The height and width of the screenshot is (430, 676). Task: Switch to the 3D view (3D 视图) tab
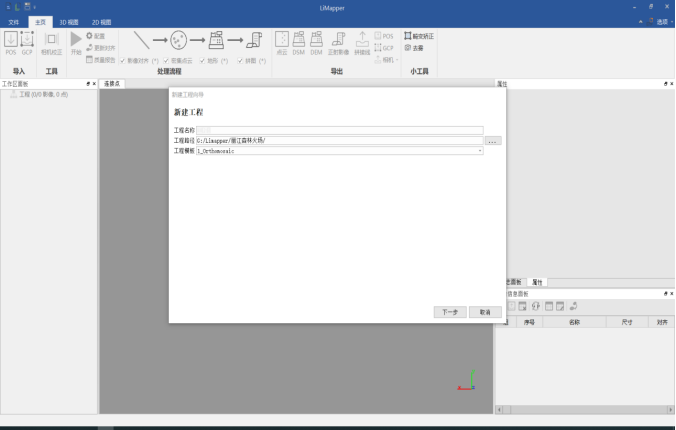click(x=68, y=21)
